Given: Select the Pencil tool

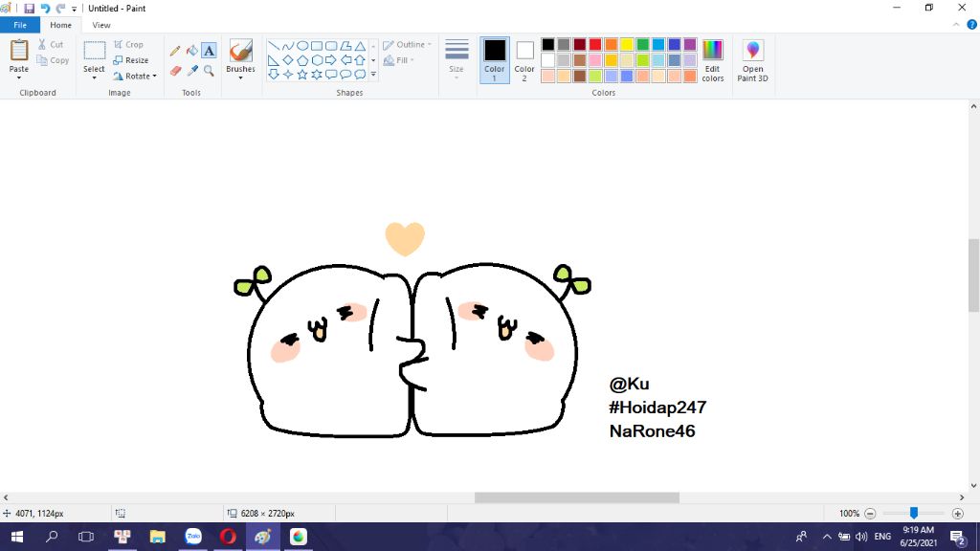Looking at the screenshot, I should [x=175, y=51].
